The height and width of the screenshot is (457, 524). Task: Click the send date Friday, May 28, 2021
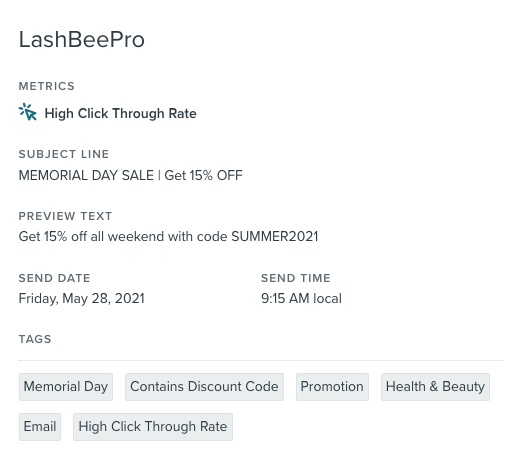coord(82,299)
